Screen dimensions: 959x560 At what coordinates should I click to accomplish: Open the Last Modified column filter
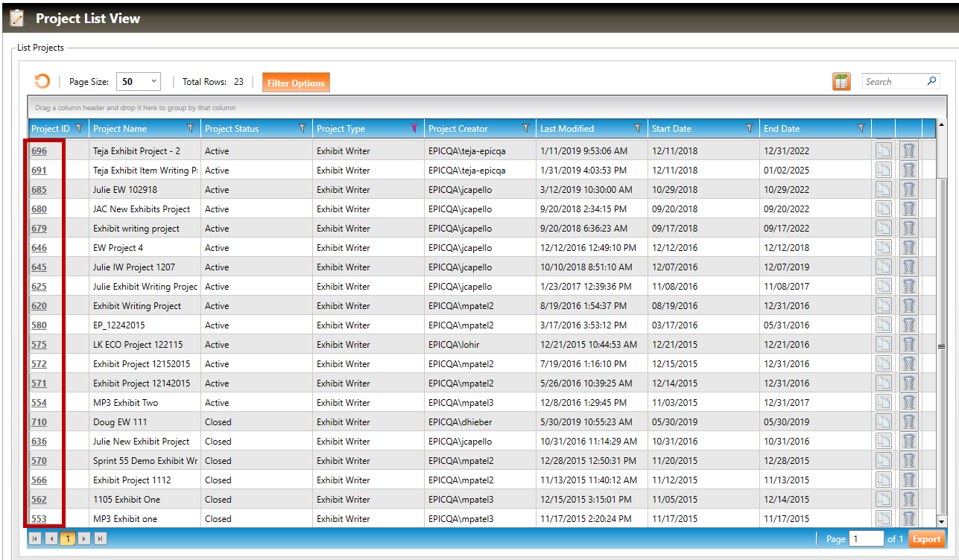637,128
